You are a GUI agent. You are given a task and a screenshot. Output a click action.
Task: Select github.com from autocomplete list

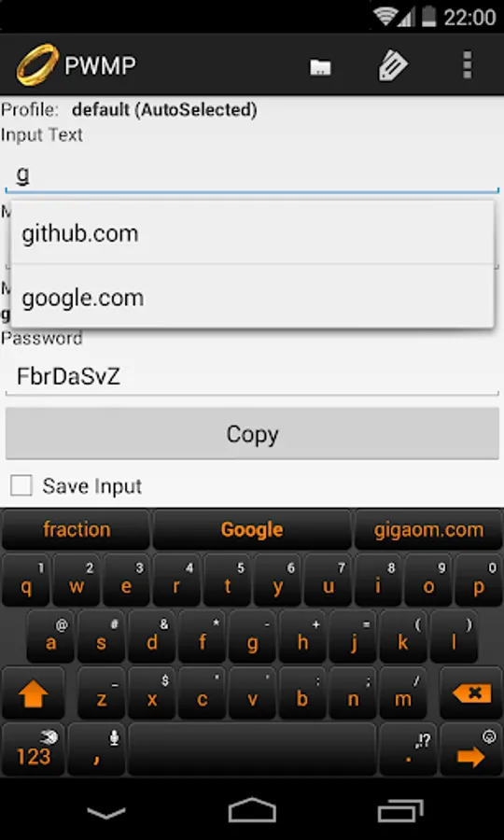coord(252,233)
